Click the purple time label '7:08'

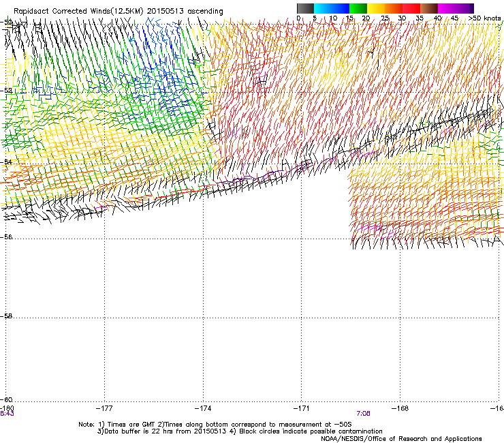363,414
